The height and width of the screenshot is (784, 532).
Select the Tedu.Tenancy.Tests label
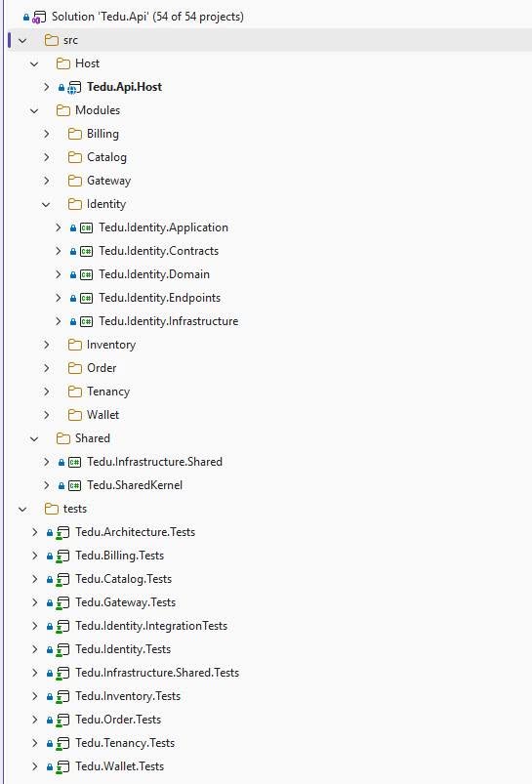coord(125,744)
